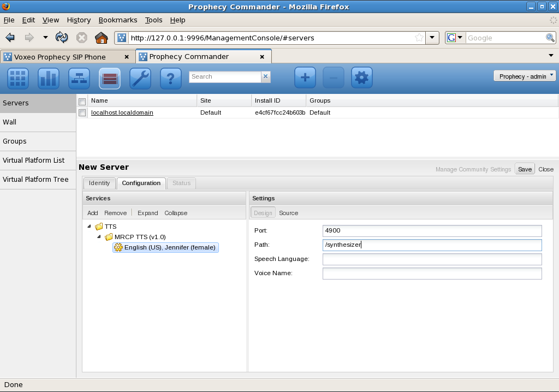
Task: Check the localhost.localdomain row checkbox
Action: pos(82,112)
